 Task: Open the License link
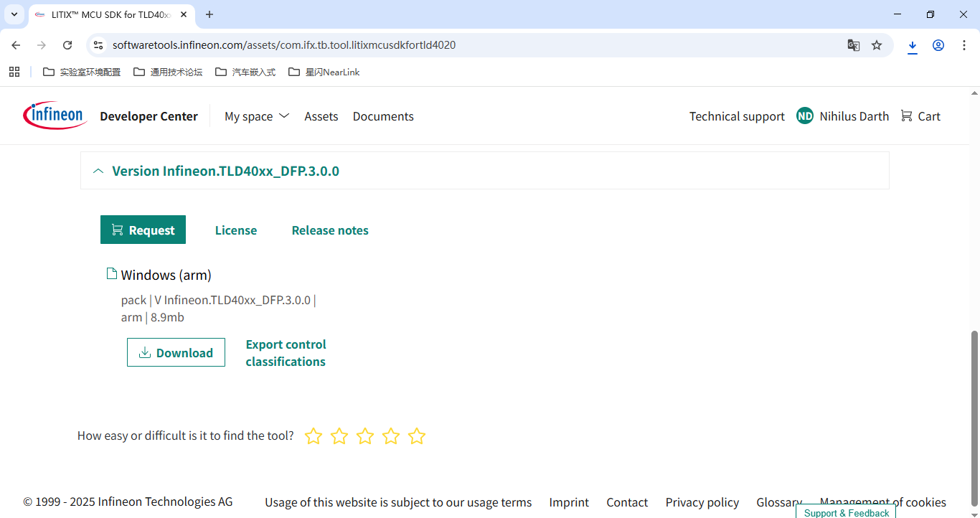click(x=236, y=230)
